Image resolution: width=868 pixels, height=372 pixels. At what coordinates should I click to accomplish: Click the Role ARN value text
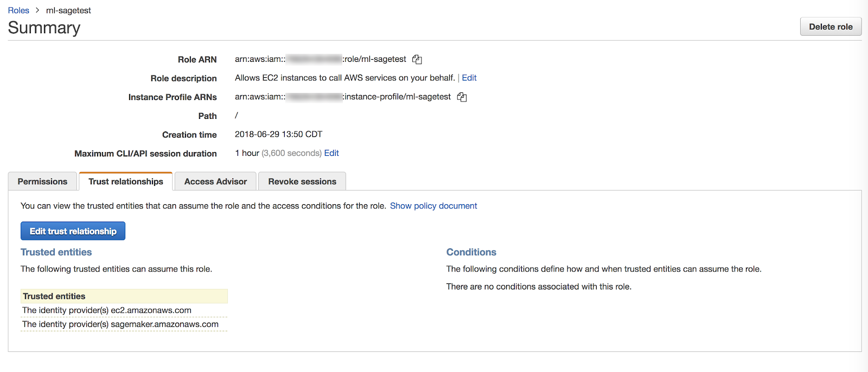point(320,59)
